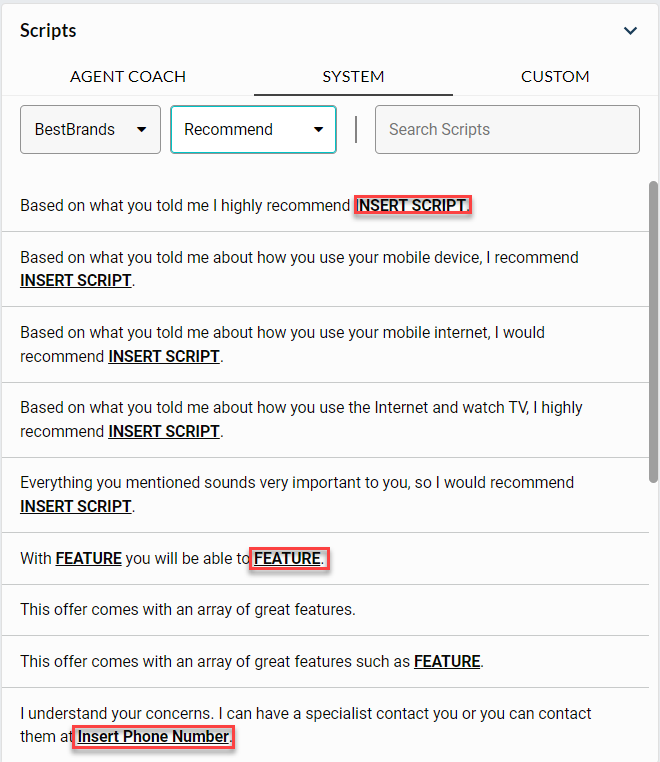Click INSERT SCRIPT in the mobile internet script
Viewport: 660px width, 762px height.
[164, 356]
